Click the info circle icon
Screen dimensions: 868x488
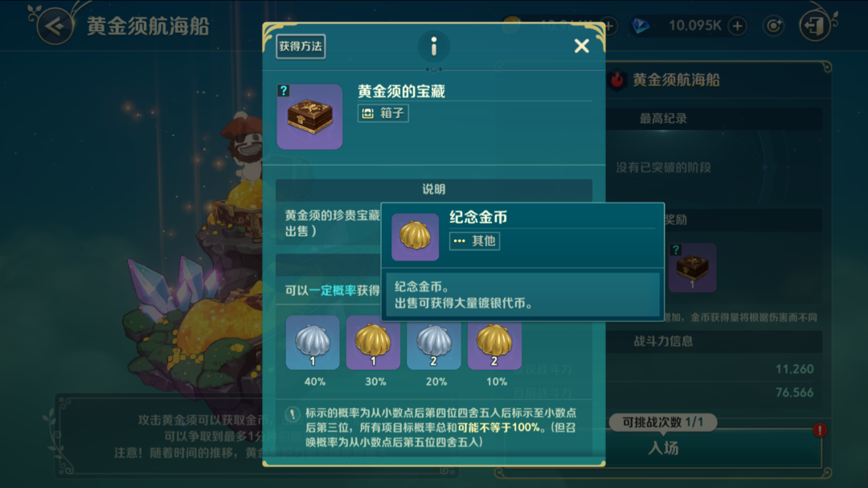click(433, 46)
